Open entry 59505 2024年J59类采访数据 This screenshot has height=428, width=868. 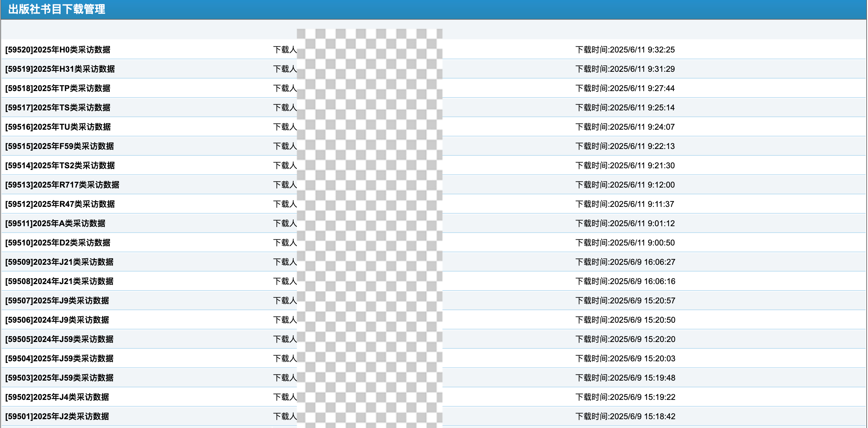59,339
